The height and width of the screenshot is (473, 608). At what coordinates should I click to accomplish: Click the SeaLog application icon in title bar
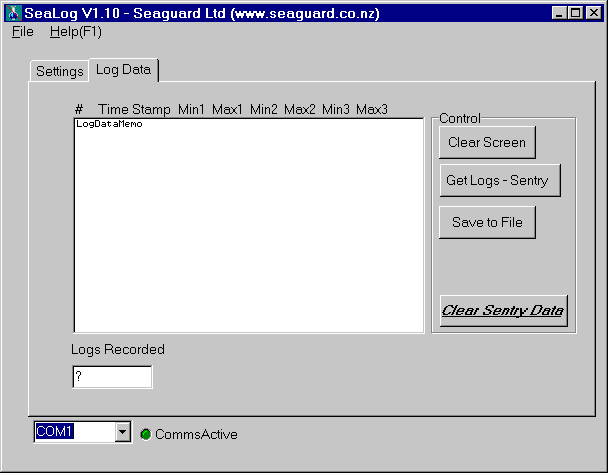point(13,13)
